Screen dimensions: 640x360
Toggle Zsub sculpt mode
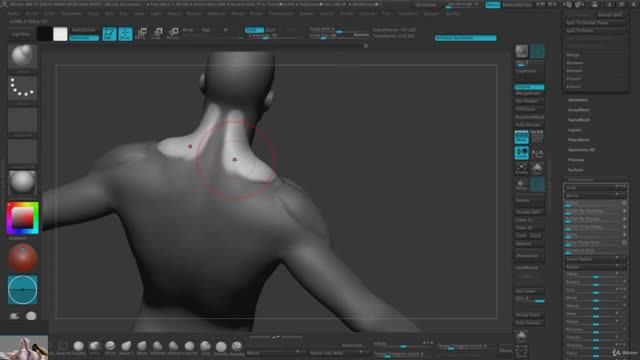click(x=271, y=30)
